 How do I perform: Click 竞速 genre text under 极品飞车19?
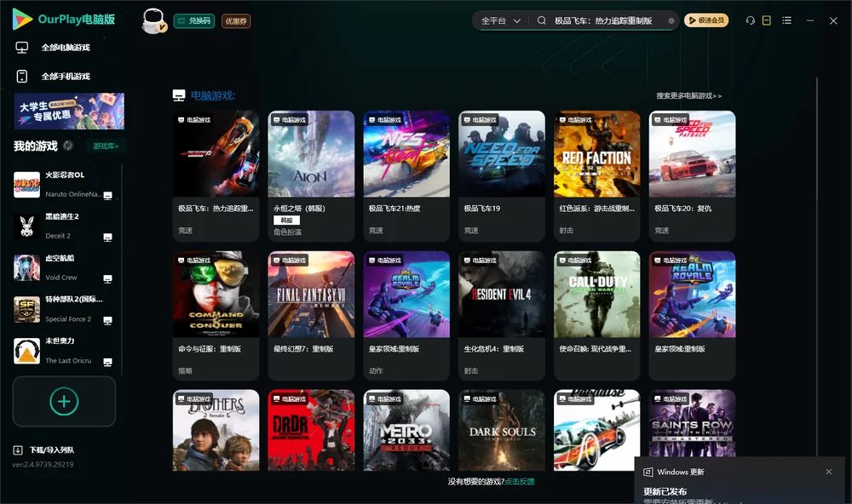[470, 230]
